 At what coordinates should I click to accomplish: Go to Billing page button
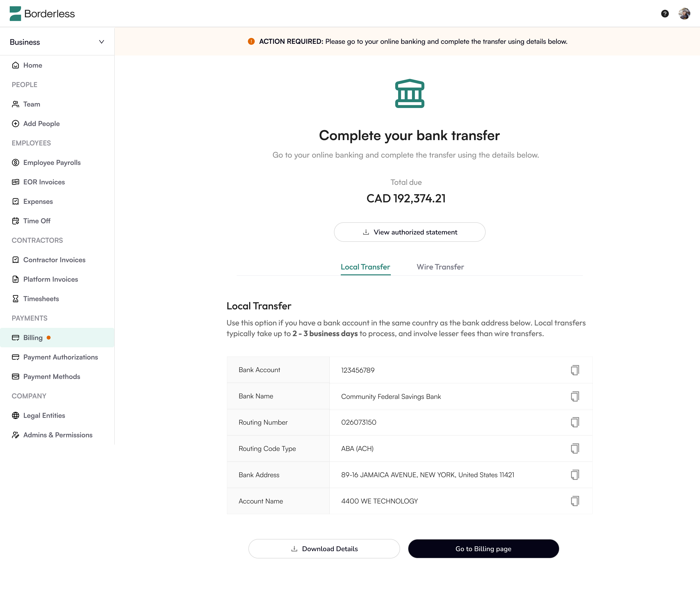tap(483, 549)
